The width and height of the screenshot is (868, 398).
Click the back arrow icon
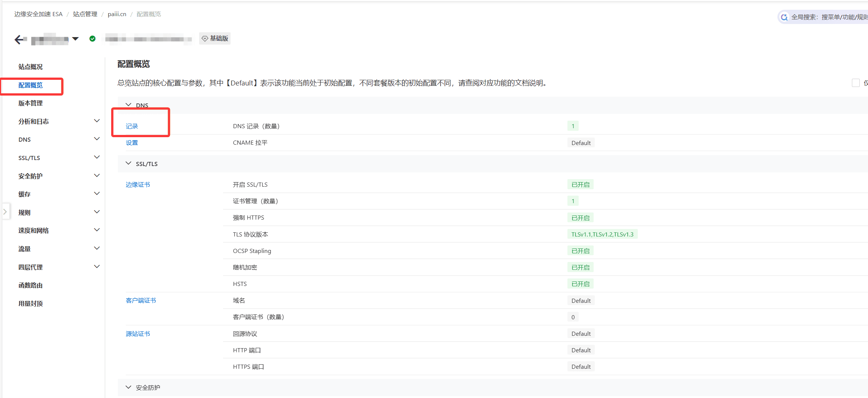pos(19,39)
